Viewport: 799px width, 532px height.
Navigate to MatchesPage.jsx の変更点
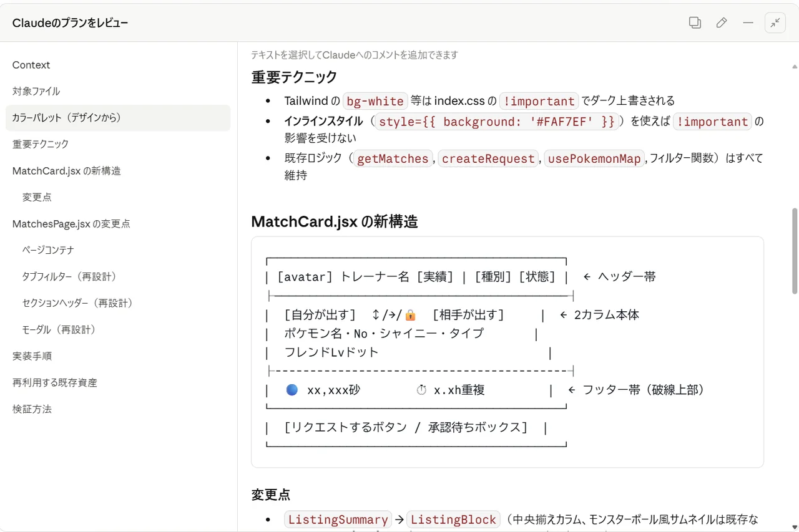[x=71, y=224]
